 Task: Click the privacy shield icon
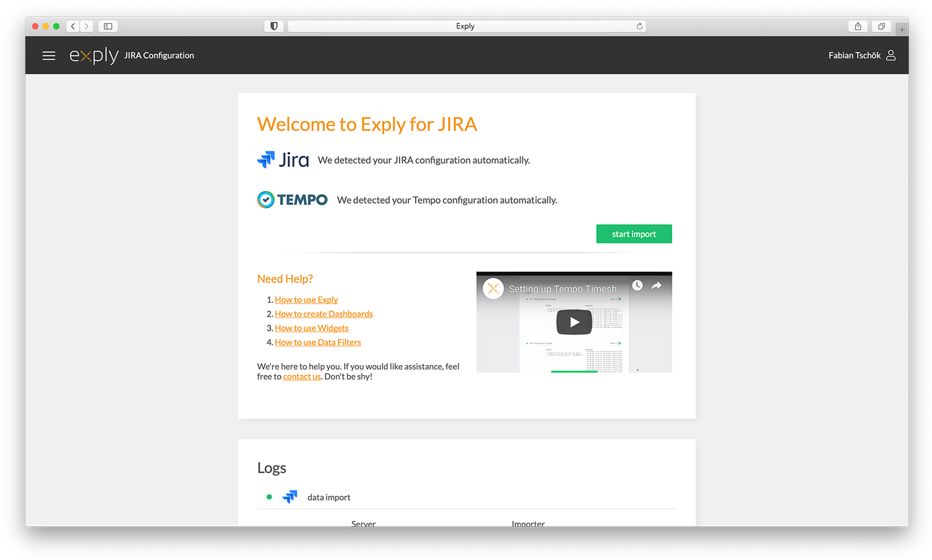tap(274, 26)
